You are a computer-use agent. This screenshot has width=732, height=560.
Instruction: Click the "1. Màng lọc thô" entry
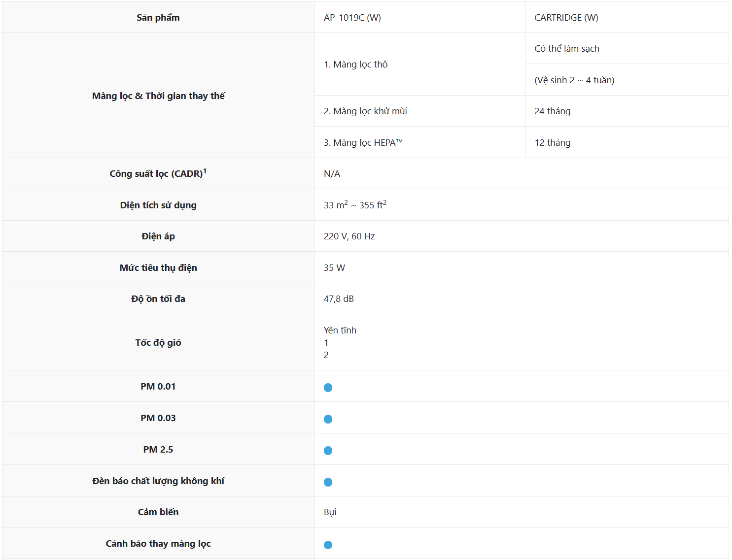click(355, 65)
